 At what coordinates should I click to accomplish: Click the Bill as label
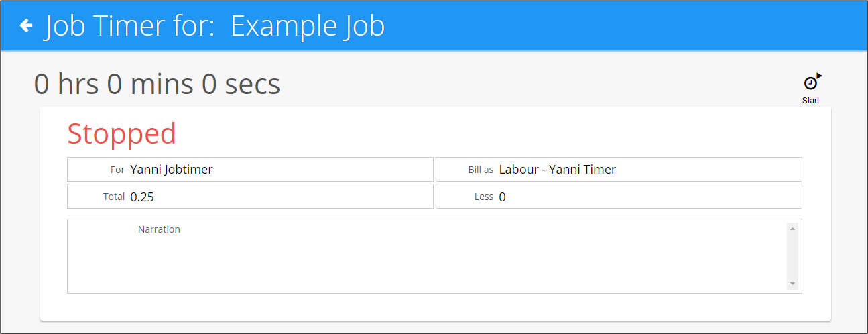(x=481, y=170)
